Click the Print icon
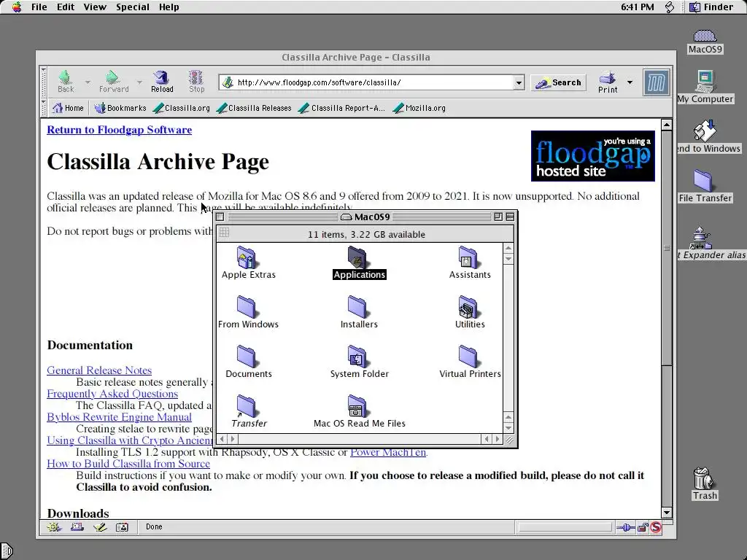The height and width of the screenshot is (560, 747). [608, 82]
